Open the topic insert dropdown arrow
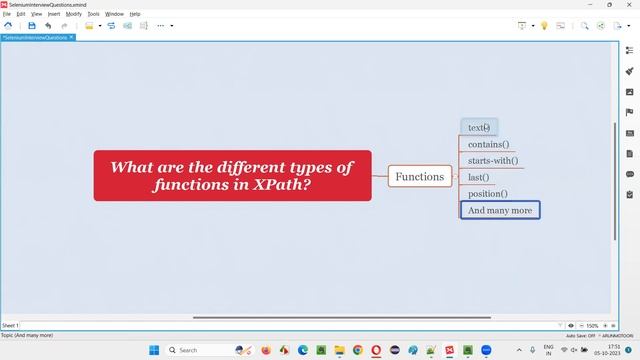The height and width of the screenshot is (360, 640). pos(100,26)
